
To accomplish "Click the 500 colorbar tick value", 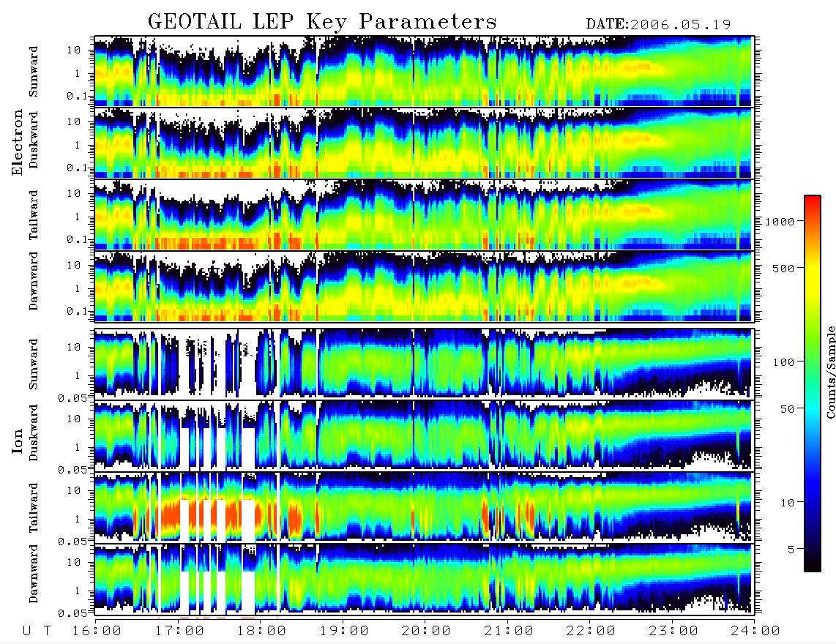I will (784, 268).
